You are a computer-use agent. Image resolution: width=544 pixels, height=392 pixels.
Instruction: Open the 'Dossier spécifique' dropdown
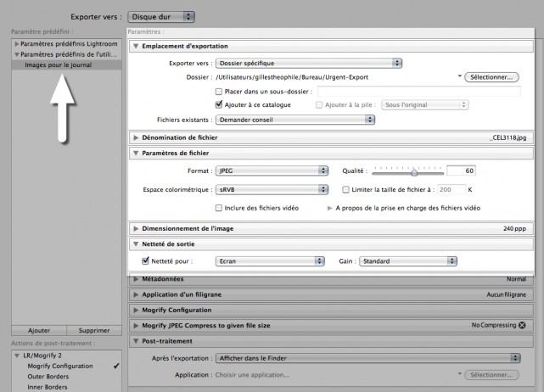pos(309,63)
